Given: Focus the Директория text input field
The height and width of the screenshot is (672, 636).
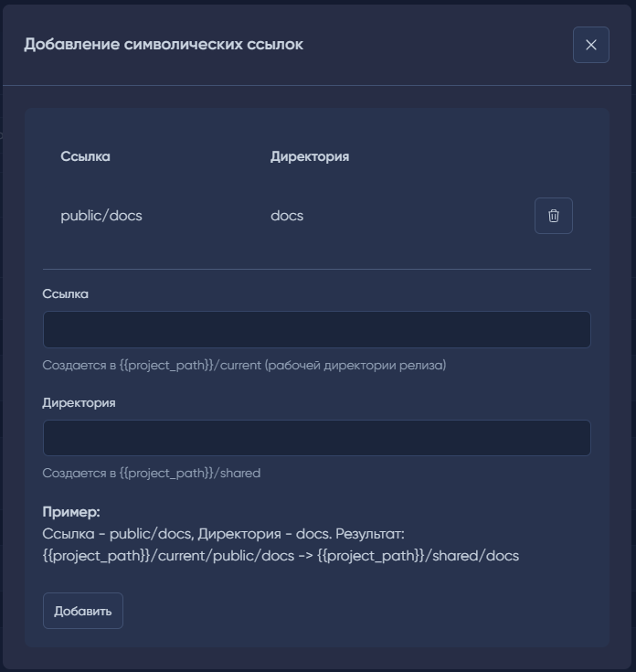Looking at the screenshot, I should pyautogui.click(x=316, y=438).
